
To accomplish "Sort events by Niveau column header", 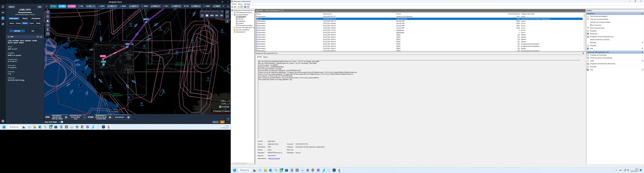I will [258, 14].
